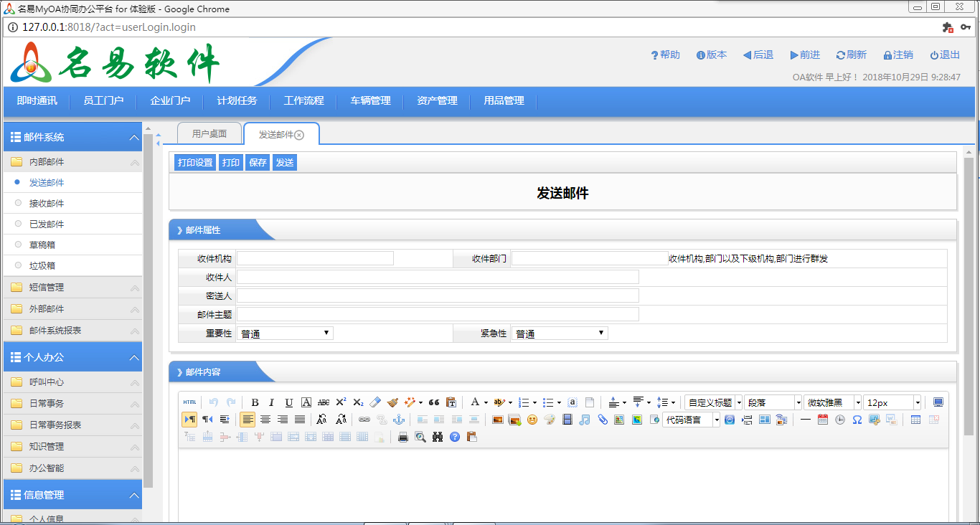Open the 工作流程 menu
This screenshot has height=525, width=980.
click(303, 100)
